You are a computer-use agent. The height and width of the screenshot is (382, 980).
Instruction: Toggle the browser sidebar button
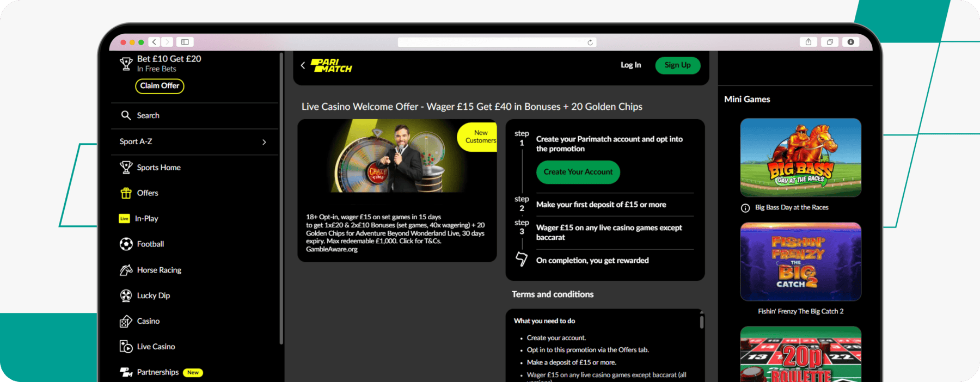(185, 42)
